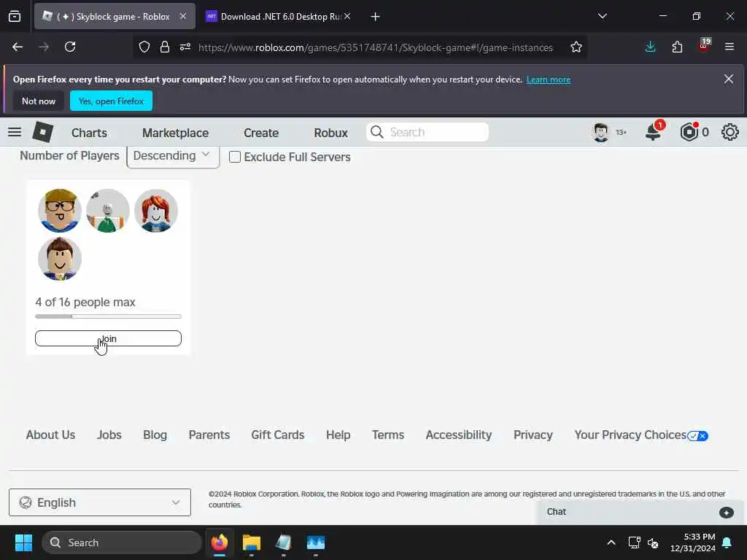Click the site security padlock icon

(165, 47)
